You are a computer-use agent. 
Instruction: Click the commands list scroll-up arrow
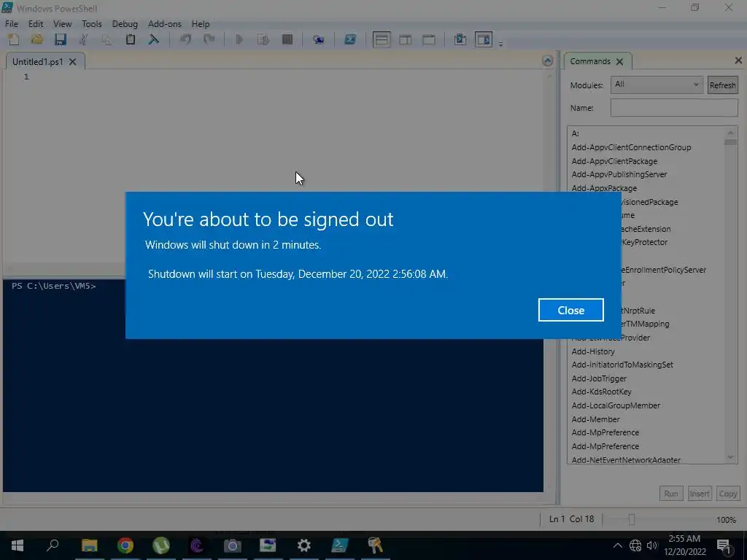point(730,133)
